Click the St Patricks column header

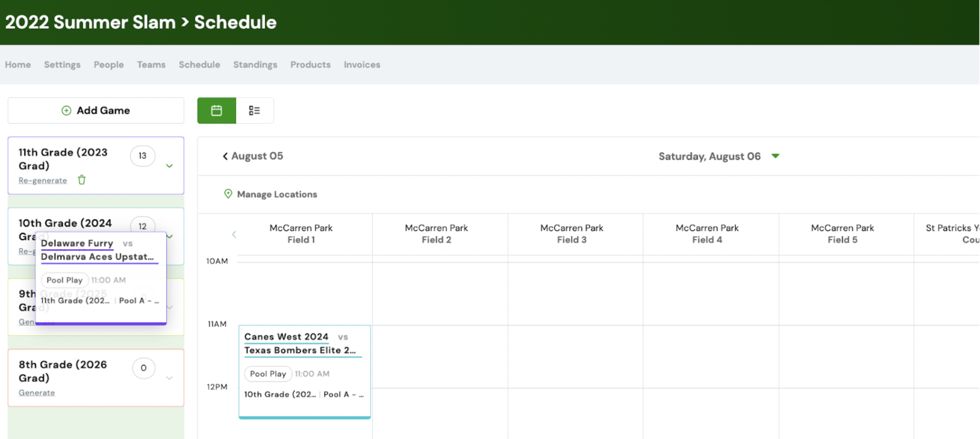click(x=952, y=234)
